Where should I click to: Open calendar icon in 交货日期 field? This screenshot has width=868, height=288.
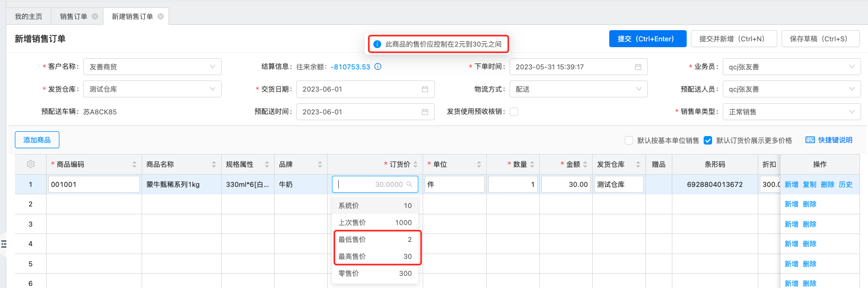point(425,89)
